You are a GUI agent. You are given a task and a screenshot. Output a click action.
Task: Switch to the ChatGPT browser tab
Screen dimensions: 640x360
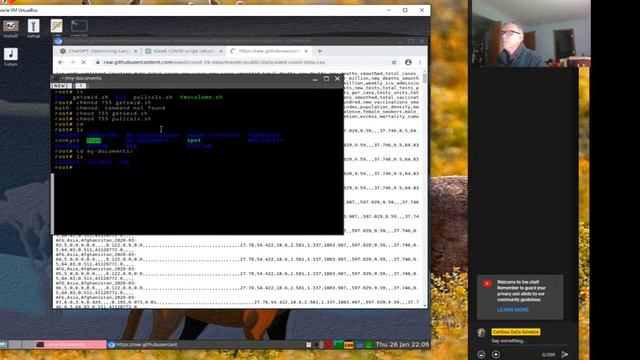pos(98,51)
